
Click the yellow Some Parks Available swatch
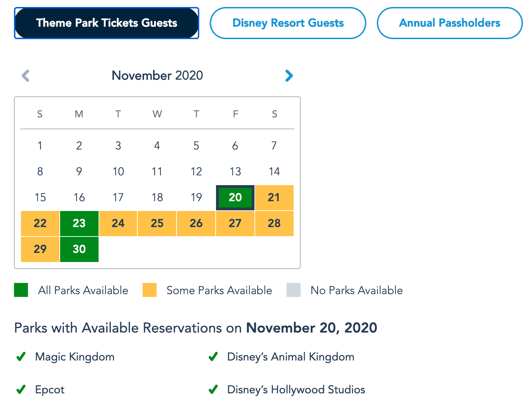150,290
